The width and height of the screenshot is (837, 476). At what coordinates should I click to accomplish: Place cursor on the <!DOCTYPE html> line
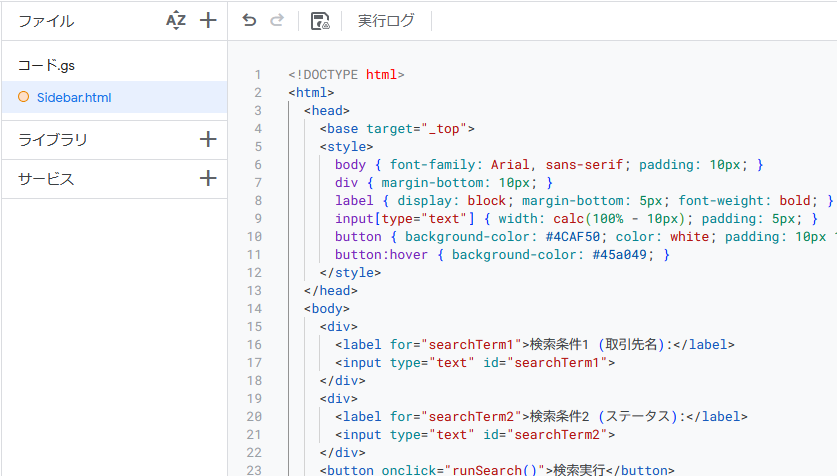346,75
